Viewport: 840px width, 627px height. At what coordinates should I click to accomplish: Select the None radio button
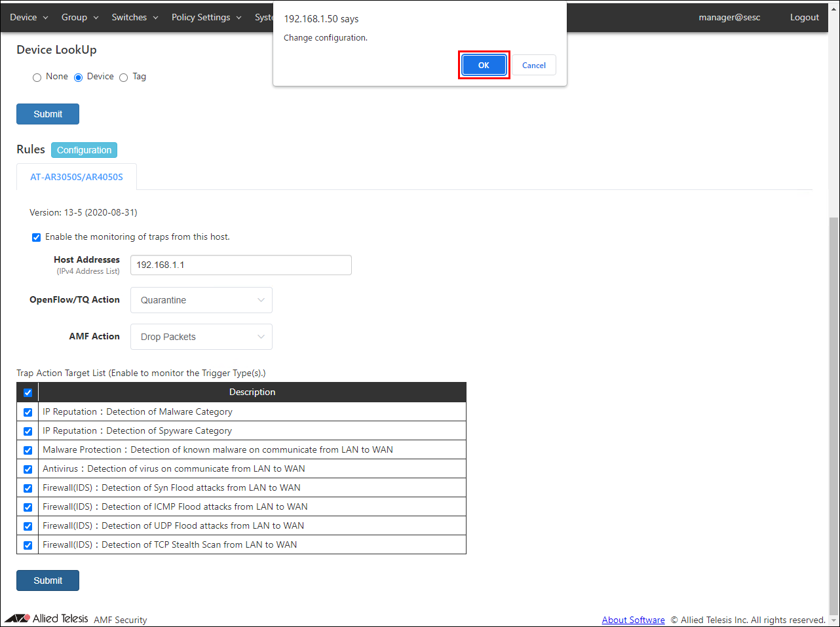[37, 77]
